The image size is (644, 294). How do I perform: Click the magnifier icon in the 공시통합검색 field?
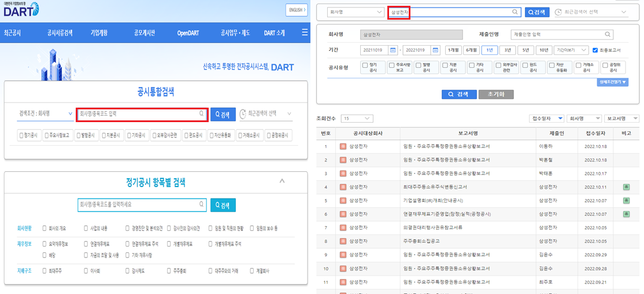point(201,114)
